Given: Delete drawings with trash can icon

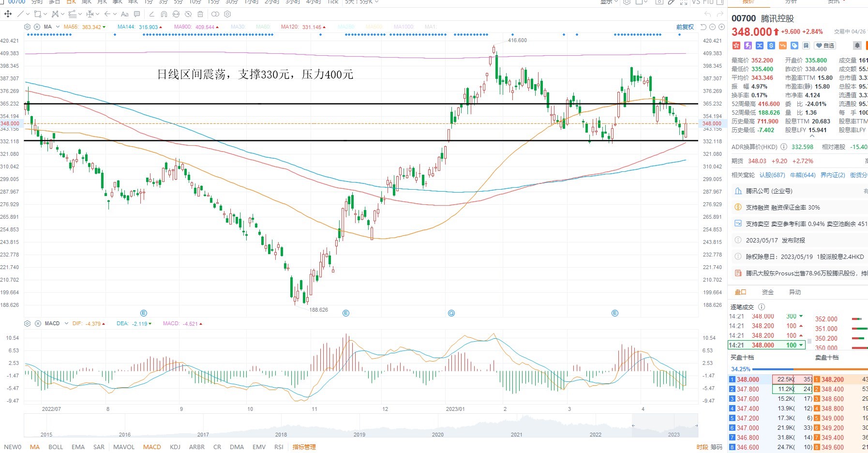Looking at the screenshot, I should pyautogui.click(x=200, y=14).
